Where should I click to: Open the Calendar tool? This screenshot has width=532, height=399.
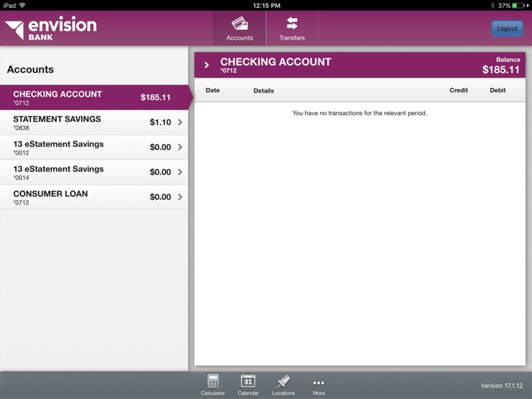coord(248,385)
